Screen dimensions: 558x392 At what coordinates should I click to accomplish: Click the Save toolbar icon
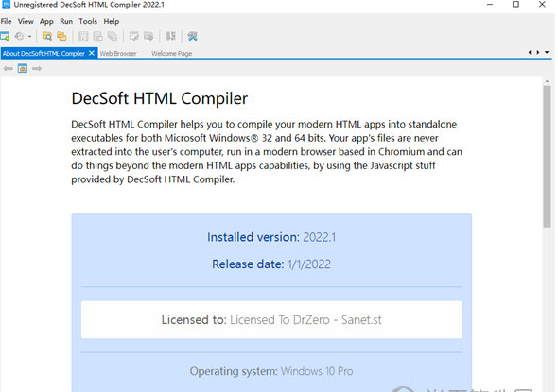tap(83, 36)
